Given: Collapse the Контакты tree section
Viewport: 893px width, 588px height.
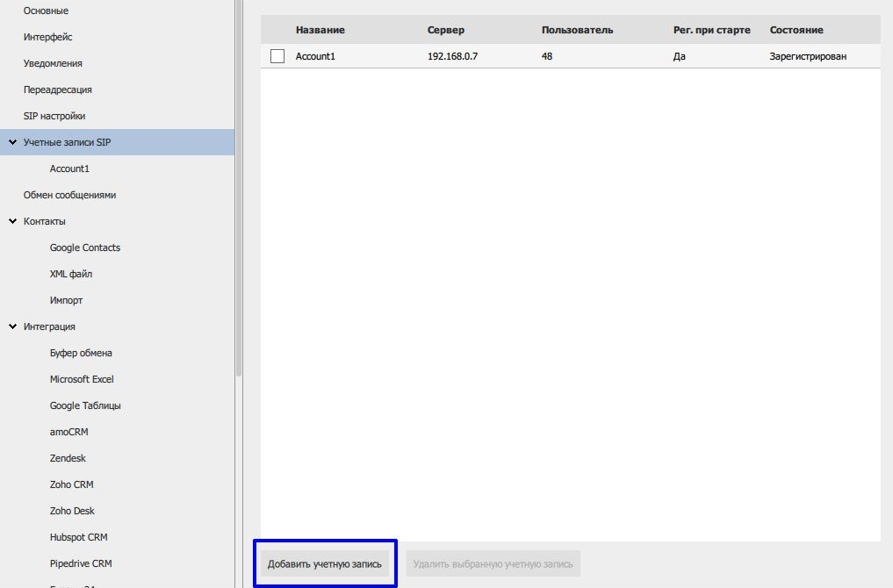Looking at the screenshot, I should 13,221.
